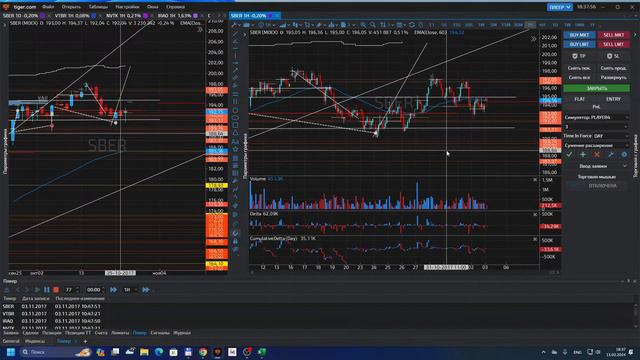Click the Развернуть button
Screen dimensions: 640x360
click(613, 77)
